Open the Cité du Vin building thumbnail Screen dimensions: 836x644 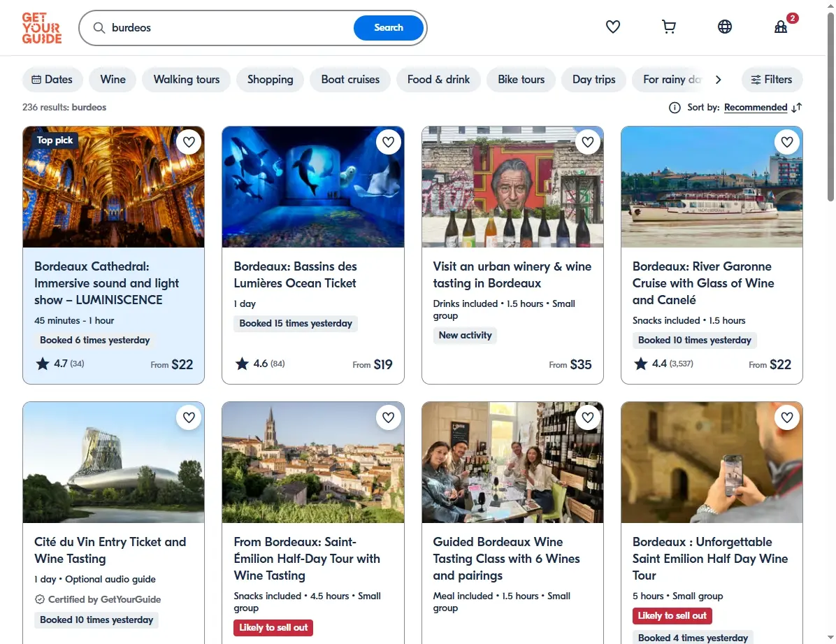click(x=113, y=463)
